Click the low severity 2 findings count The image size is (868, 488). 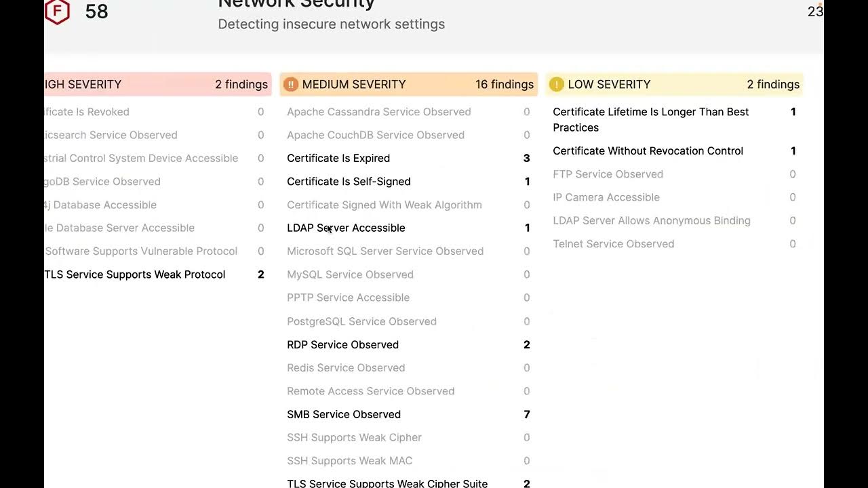pos(773,84)
